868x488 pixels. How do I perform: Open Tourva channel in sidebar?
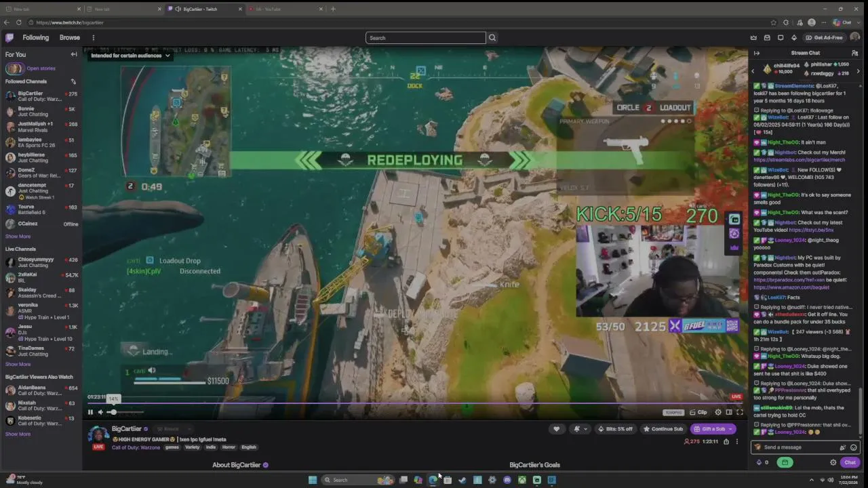click(x=41, y=209)
